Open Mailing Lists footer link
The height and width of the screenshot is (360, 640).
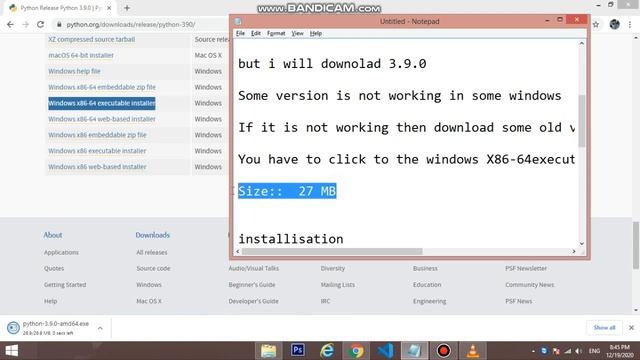[x=338, y=284]
